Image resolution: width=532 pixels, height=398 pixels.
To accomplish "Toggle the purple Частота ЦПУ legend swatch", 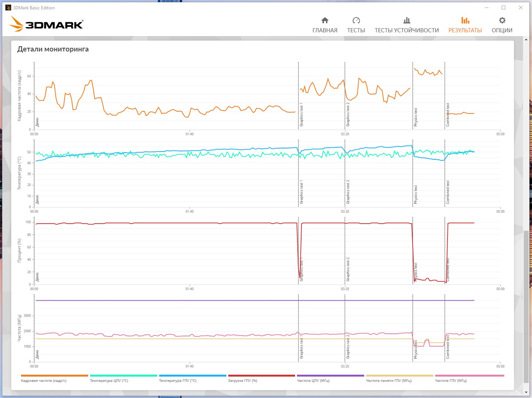I will tap(330, 375).
